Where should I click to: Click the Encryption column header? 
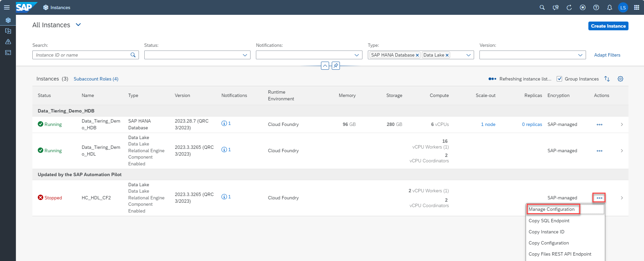click(558, 95)
